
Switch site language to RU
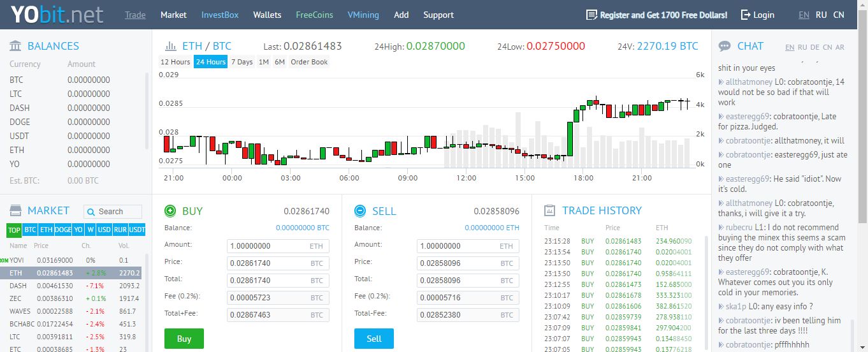pyautogui.click(x=821, y=15)
